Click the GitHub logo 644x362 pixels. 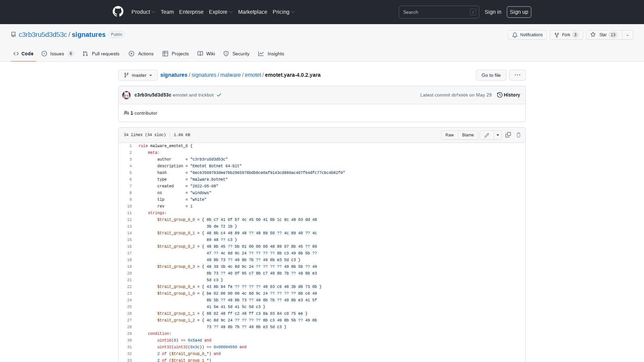[x=118, y=12]
